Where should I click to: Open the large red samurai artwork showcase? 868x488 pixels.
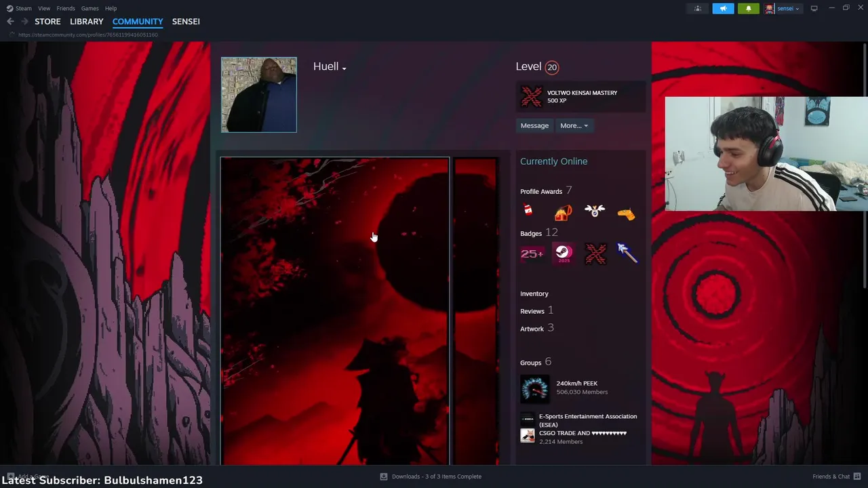coord(335,312)
